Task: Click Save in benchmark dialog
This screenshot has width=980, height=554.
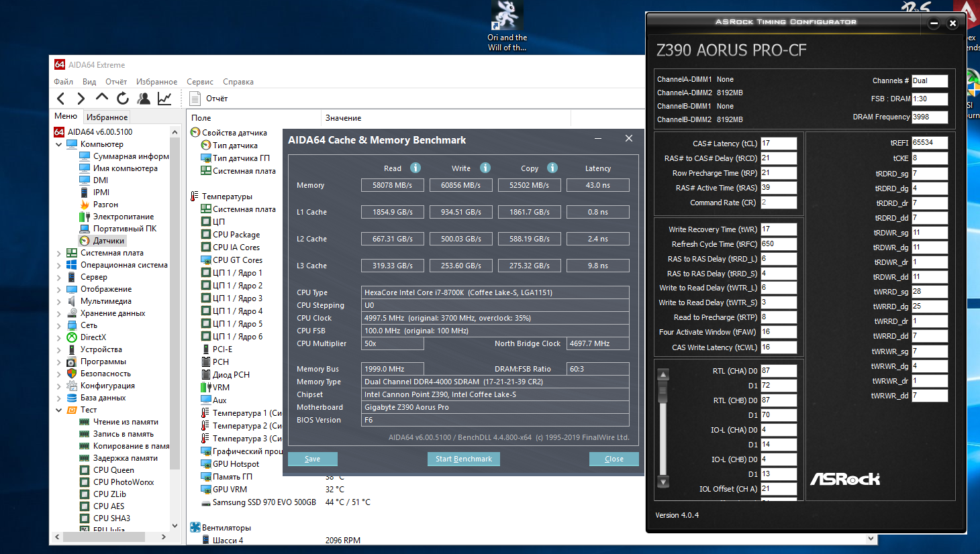Action: tap(312, 459)
